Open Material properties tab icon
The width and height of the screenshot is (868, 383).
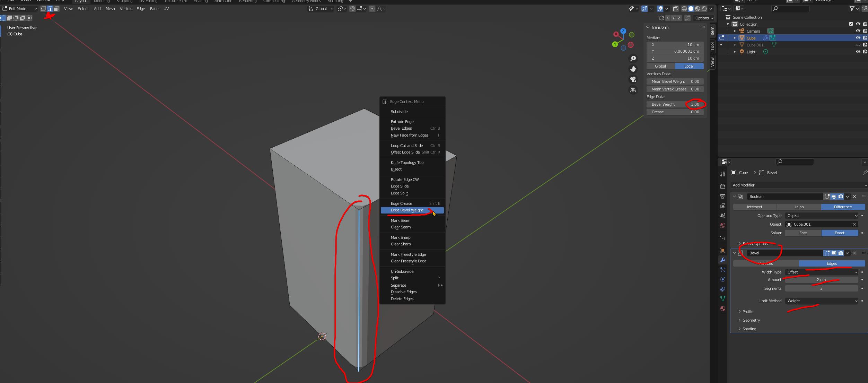click(x=723, y=308)
